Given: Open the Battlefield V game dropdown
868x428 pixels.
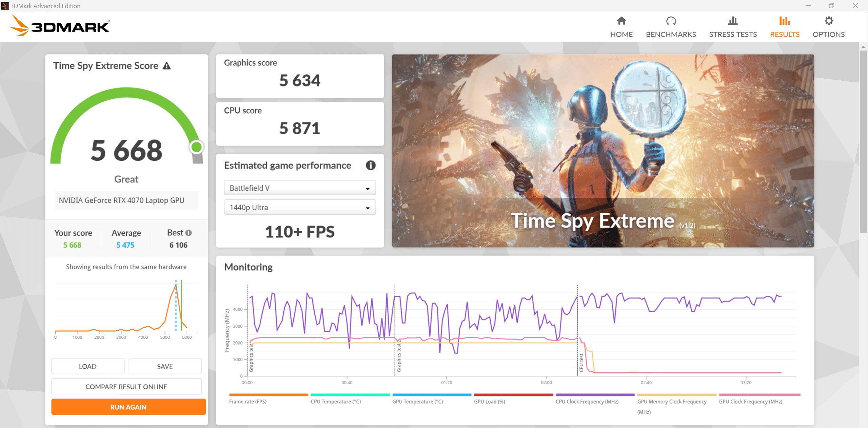Looking at the screenshot, I should pyautogui.click(x=300, y=188).
